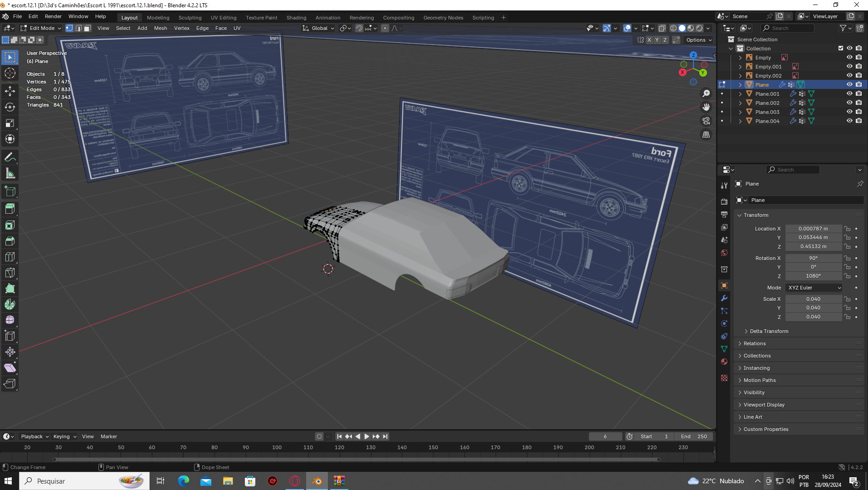Expand the Delta Transform section
Image resolution: width=868 pixels, height=490 pixels.
tap(769, 331)
